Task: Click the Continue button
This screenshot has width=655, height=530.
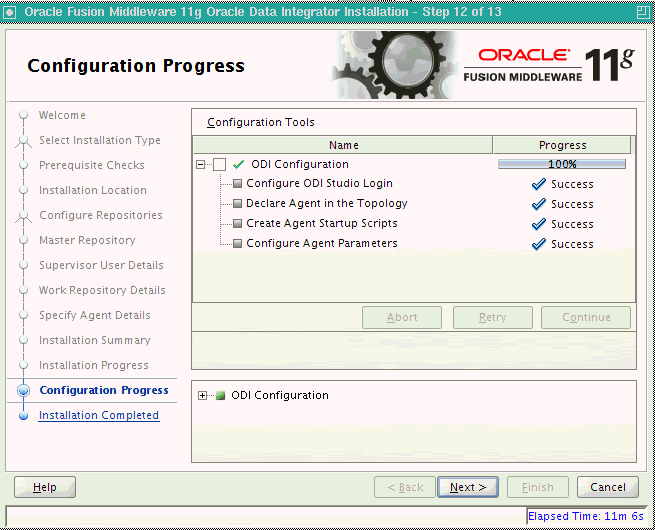Action: 586,317
